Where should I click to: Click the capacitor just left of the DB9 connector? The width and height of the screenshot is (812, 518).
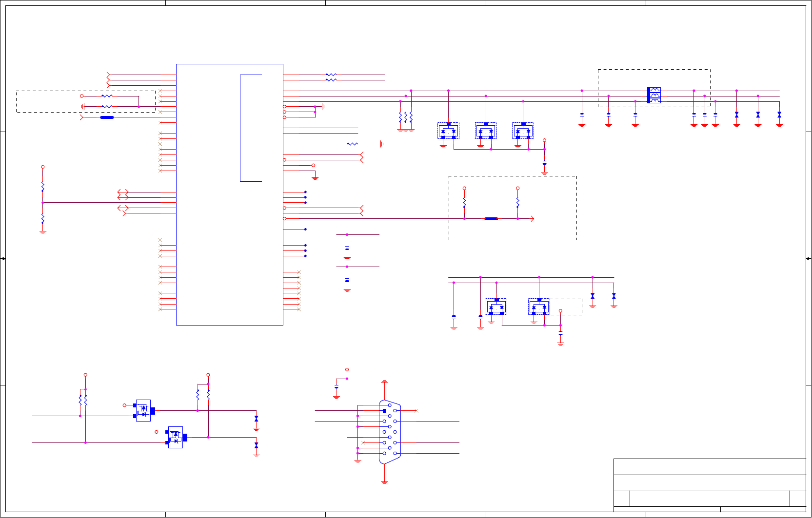pos(337,387)
